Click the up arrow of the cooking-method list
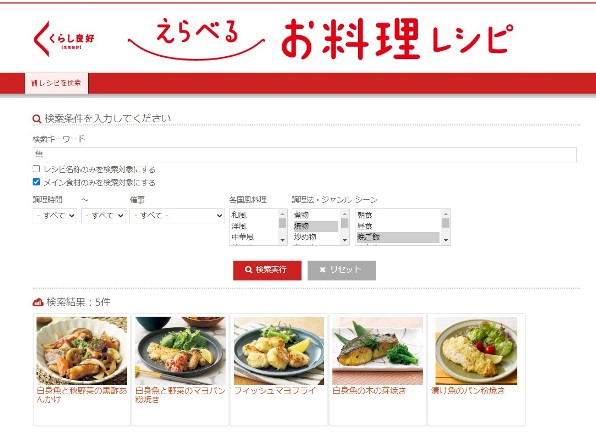This screenshot has height=439, width=596. tap(345, 214)
